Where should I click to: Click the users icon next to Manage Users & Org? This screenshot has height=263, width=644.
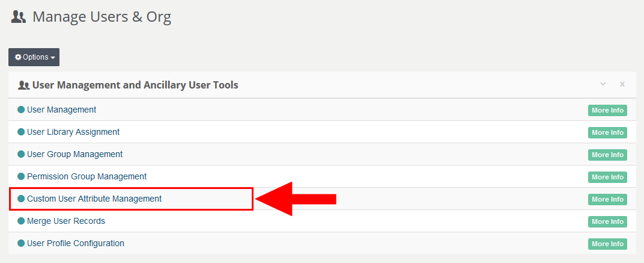19,17
